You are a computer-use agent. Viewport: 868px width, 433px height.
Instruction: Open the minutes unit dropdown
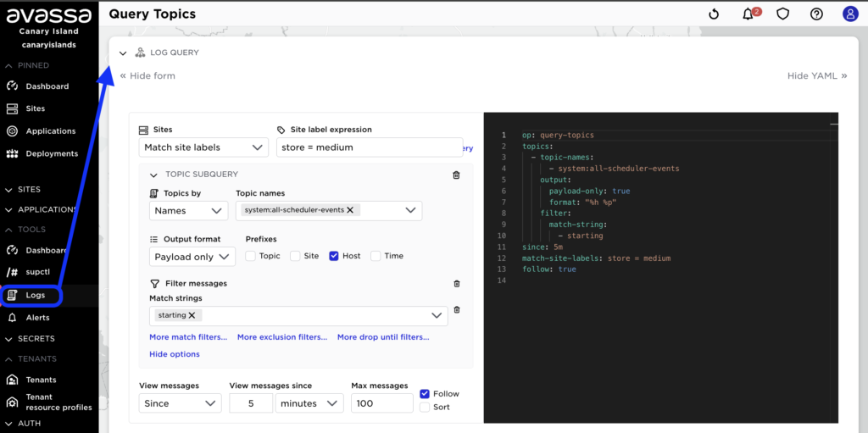pos(309,403)
